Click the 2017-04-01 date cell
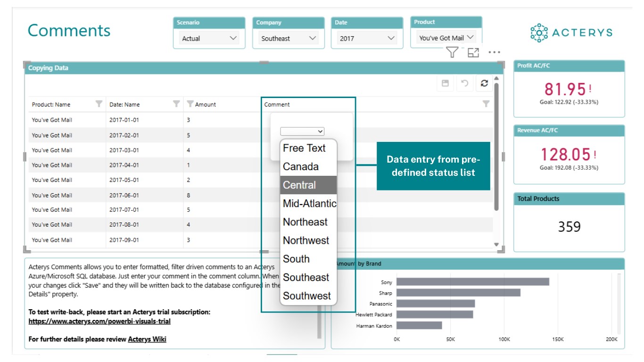644x362 pixels. [x=124, y=165]
